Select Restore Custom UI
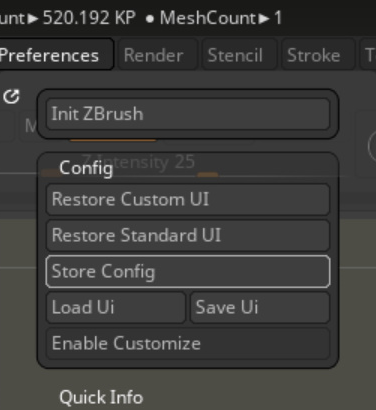 (188, 199)
